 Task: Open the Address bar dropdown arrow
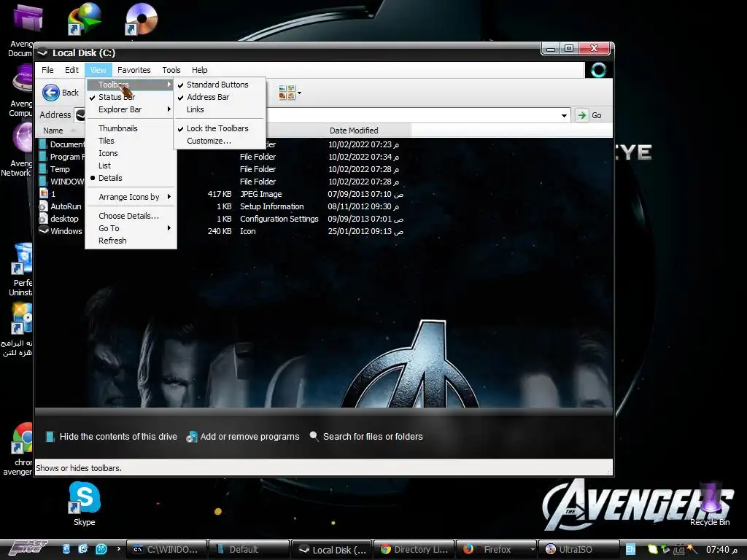pyautogui.click(x=564, y=115)
